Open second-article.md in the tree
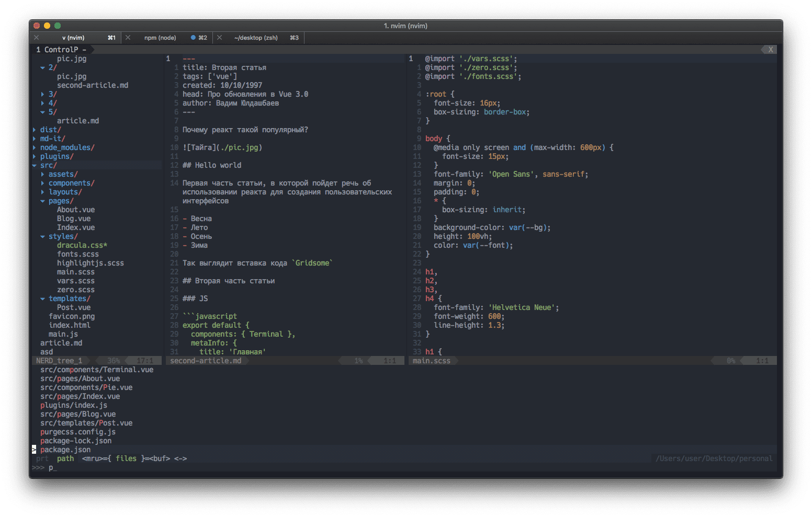Image resolution: width=812 pixels, height=517 pixels. tap(93, 85)
